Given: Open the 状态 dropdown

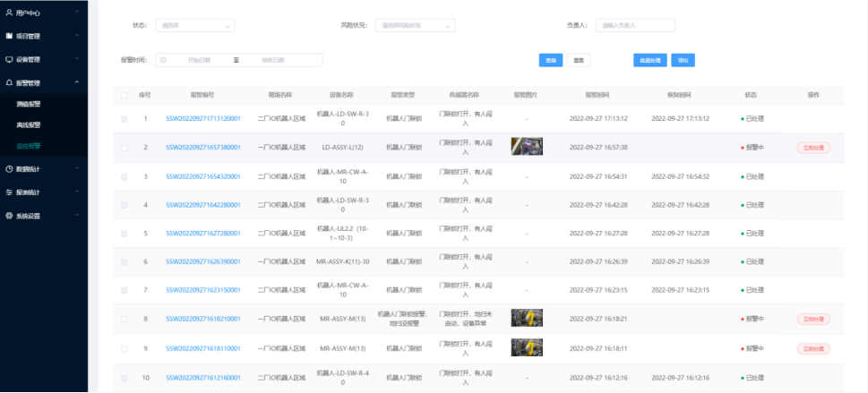Looking at the screenshot, I should coord(195,25).
